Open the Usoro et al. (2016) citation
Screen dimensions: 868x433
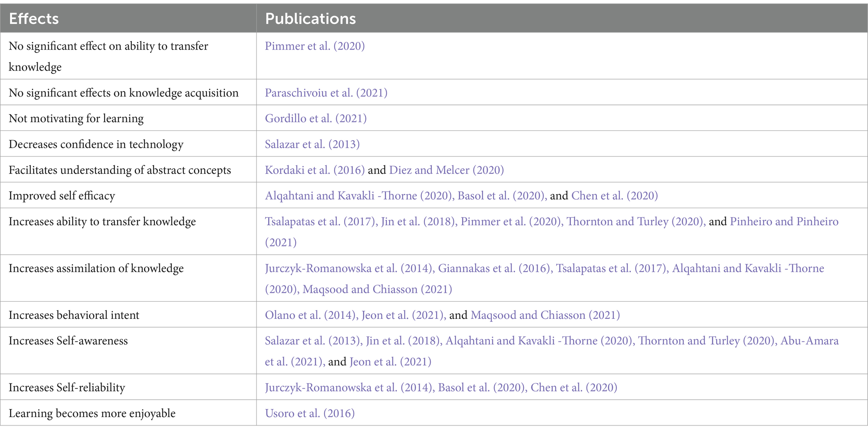(310, 414)
